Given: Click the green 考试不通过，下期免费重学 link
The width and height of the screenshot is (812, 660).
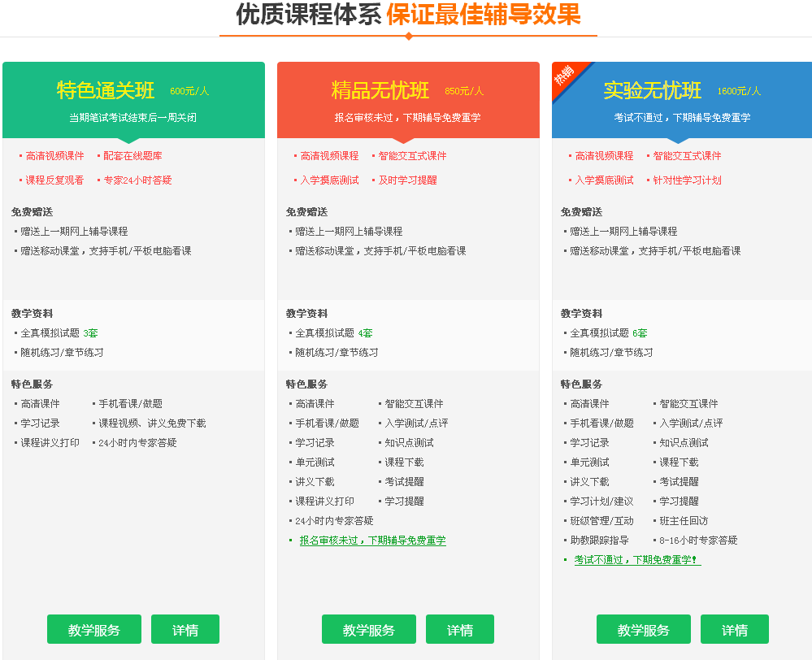Looking at the screenshot, I should pos(636,560).
